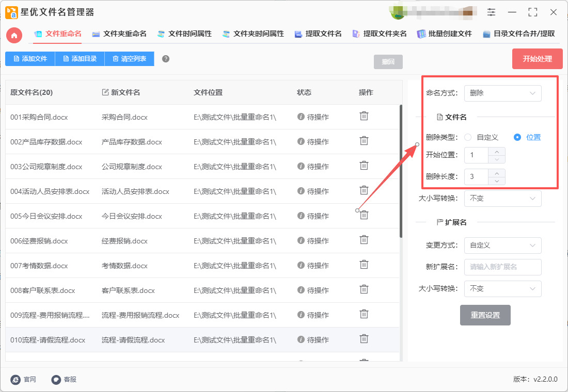Open the help question mark icon
Screen dimensions: 568x392
pos(166,59)
